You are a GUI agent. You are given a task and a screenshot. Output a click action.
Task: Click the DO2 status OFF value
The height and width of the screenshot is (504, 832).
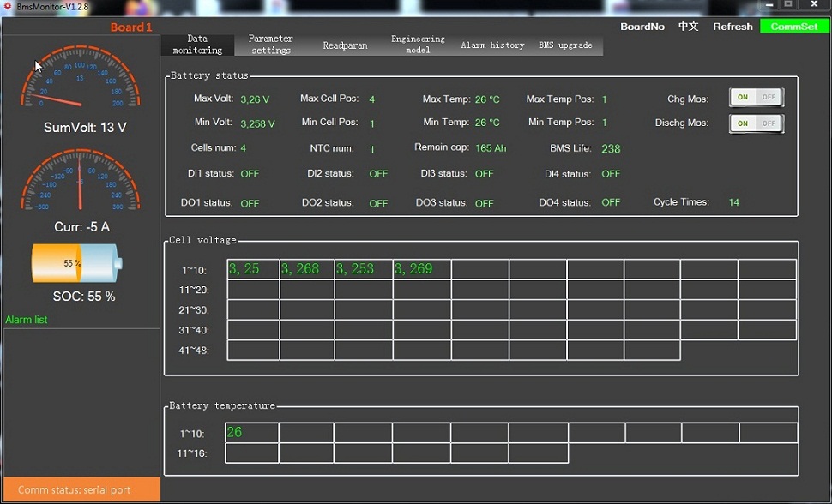[x=378, y=203]
